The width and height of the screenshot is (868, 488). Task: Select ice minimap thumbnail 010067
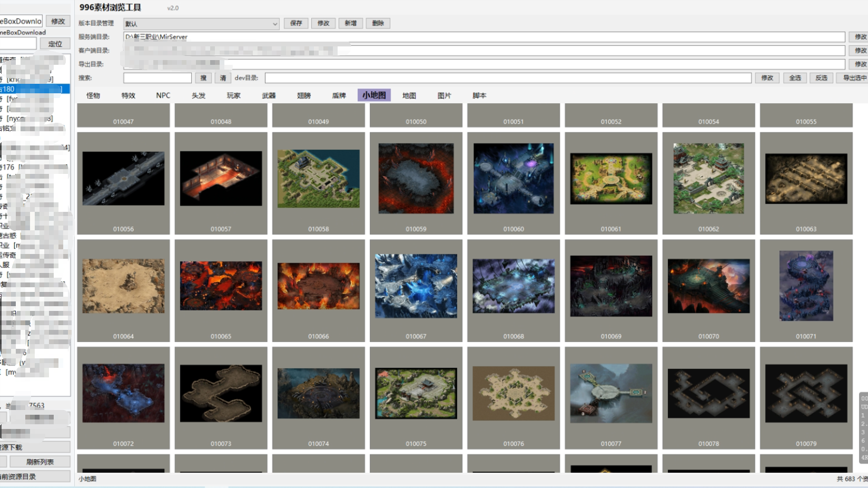[416, 290]
